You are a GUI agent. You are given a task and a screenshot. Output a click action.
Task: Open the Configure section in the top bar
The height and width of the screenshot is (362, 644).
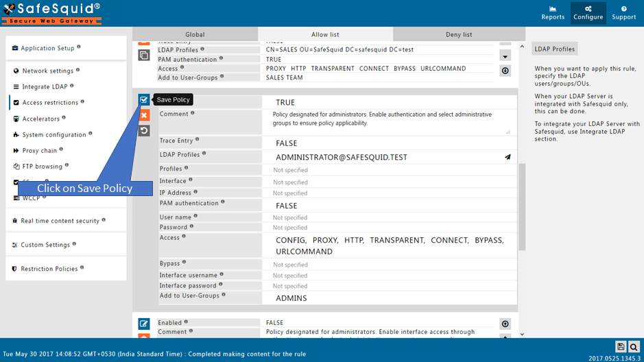tap(588, 13)
